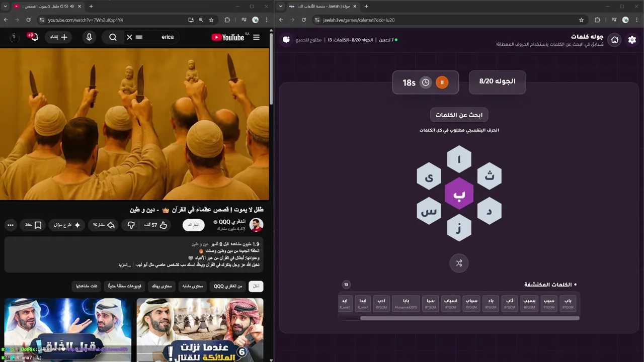Select letter ز hexagon
The image size is (644, 362).
459,228
